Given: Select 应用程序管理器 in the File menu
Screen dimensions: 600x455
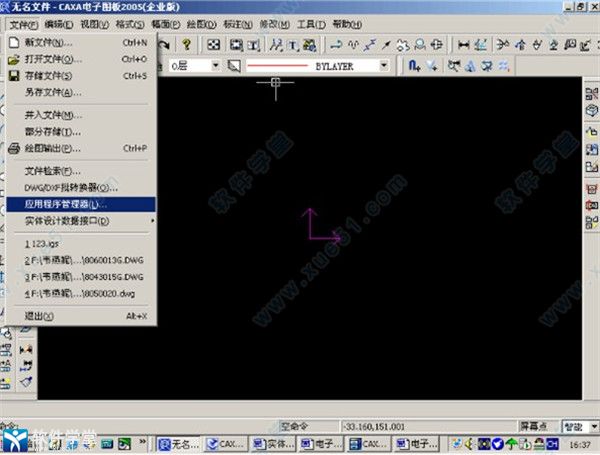Looking at the screenshot, I should tap(65, 203).
